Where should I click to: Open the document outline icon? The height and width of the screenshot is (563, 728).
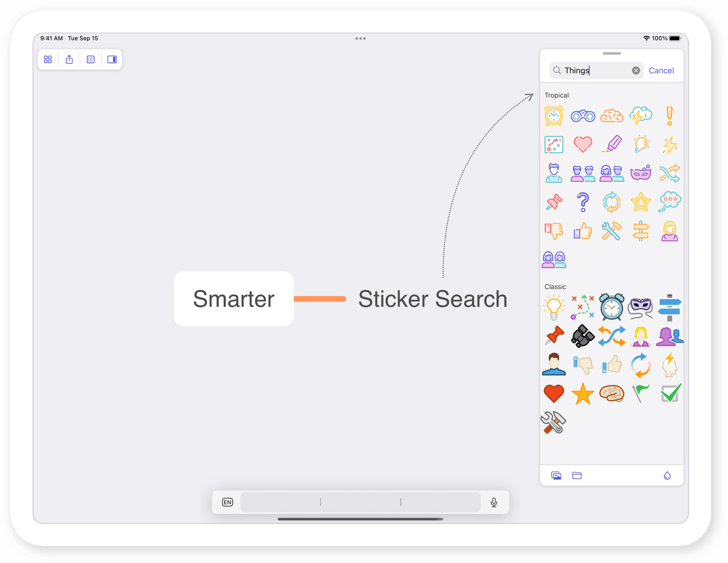point(90,59)
